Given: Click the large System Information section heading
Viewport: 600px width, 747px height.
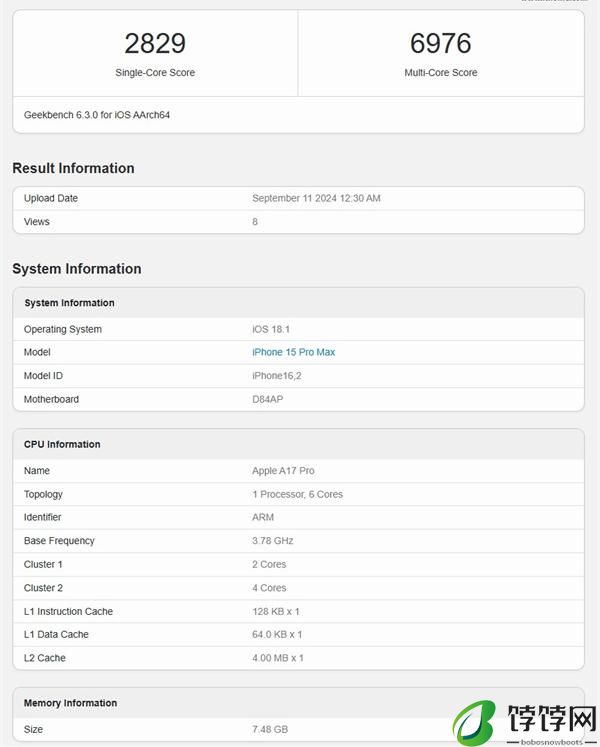Looking at the screenshot, I should 77,269.
